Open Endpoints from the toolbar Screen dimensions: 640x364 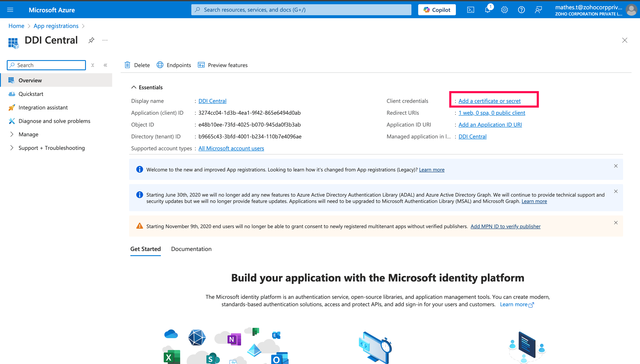tap(174, 65)
